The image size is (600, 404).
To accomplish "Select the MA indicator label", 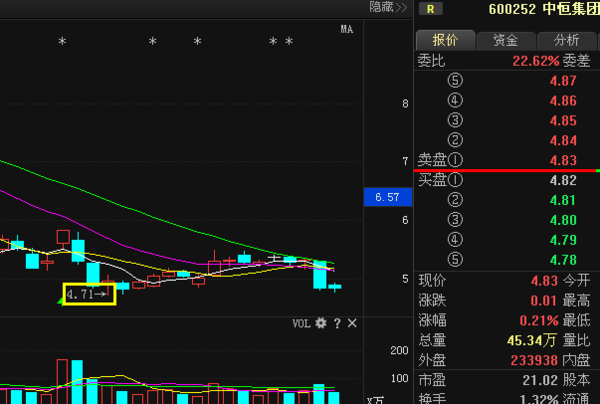I will pyautogui.click(x=347, y=29).
